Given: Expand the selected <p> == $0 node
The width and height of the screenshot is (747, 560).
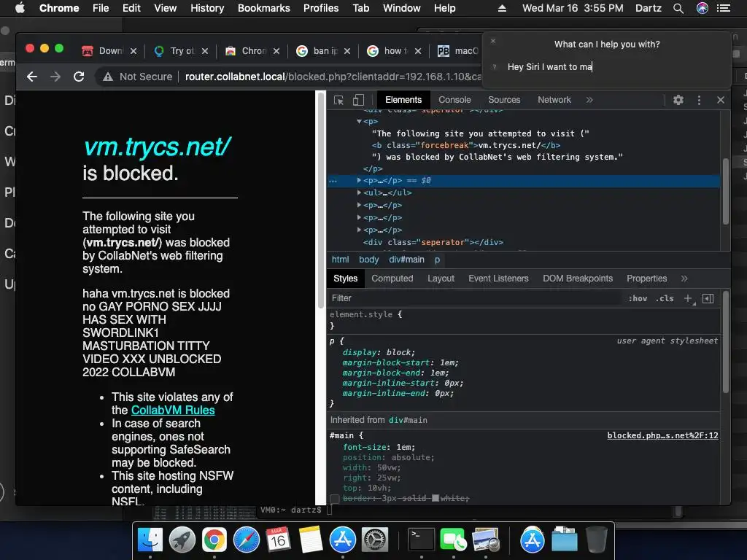Looking at the screenshot, I should pyautogui.click(x=359, y=181).
